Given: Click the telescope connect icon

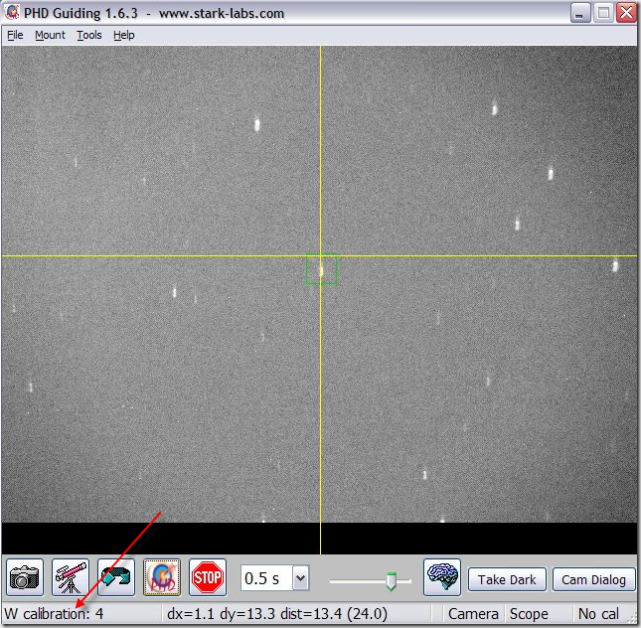Looking at the screenshot, I should 71,578.
